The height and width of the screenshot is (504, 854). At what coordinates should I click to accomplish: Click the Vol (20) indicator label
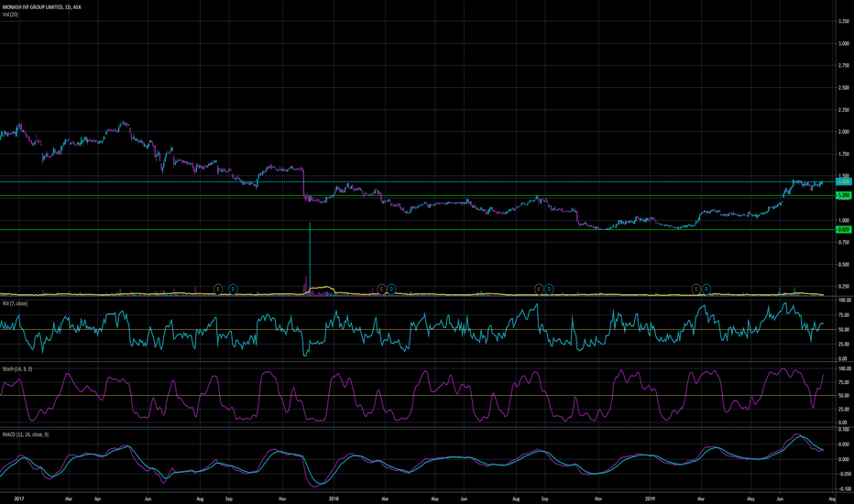tap(10, 14)
